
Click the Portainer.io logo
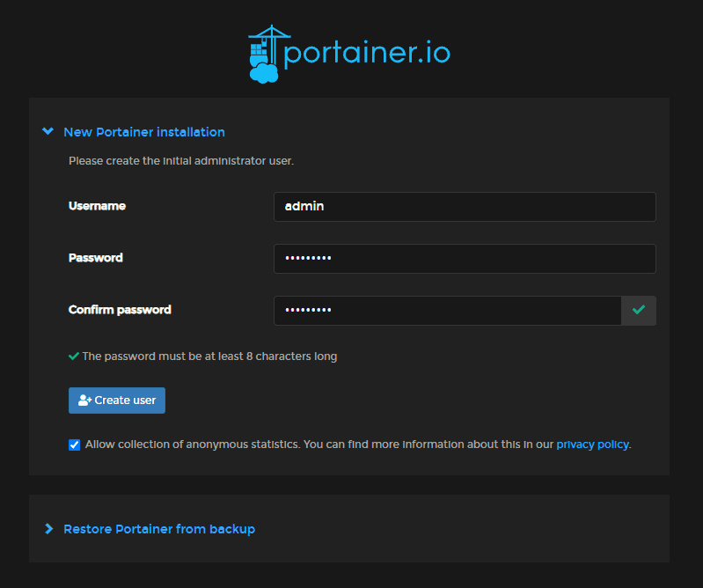[349, 54]
